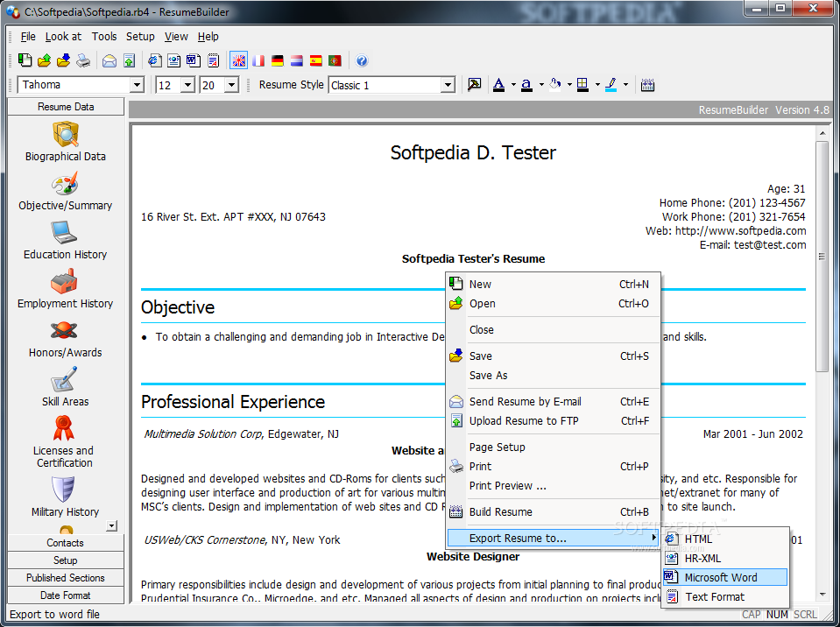This screenshot has height=627, width=840.
Task: Open Military History in the sidebar
Action: [x=65, y=497]
